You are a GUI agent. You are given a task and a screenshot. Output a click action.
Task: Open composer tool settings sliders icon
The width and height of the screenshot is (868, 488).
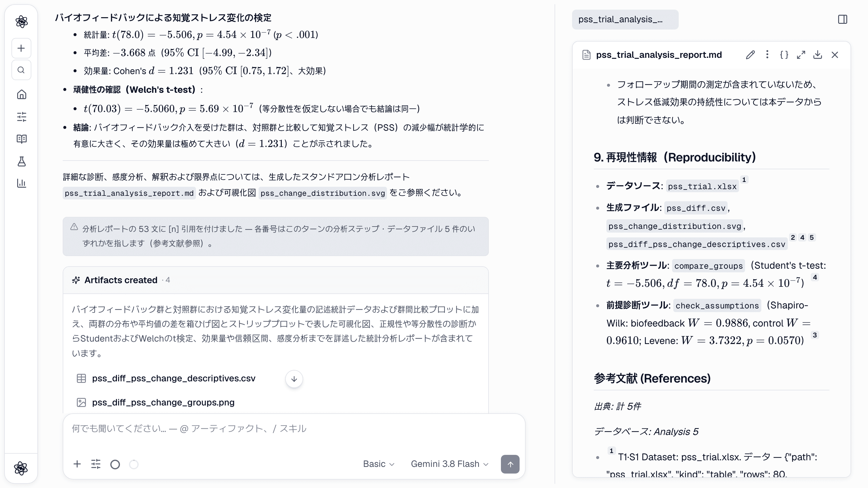point(96,464)
